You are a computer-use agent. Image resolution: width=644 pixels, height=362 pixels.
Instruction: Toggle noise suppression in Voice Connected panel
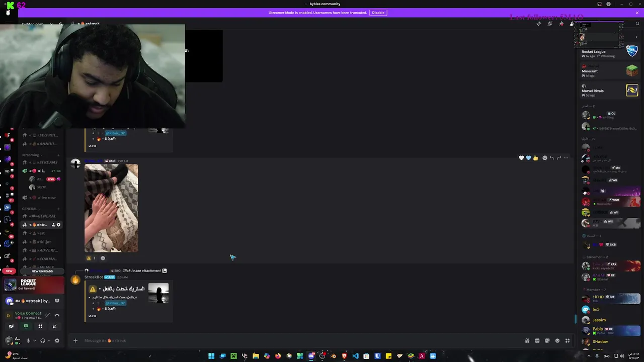(x=48, y=315)
